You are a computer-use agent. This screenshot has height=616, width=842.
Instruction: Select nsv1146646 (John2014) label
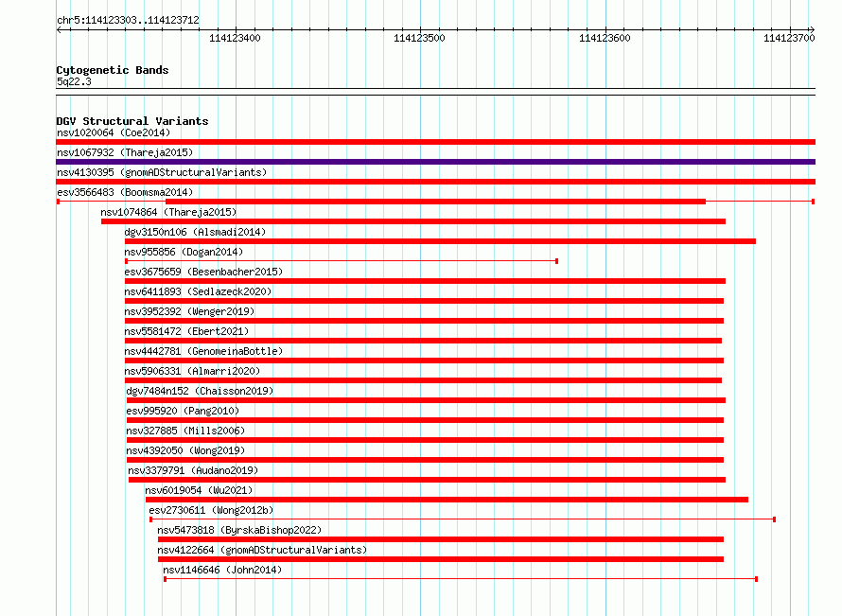222,570
